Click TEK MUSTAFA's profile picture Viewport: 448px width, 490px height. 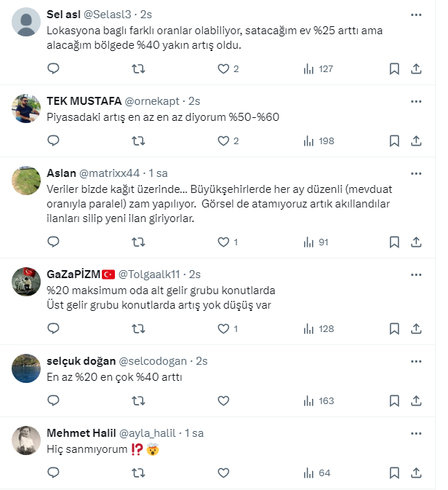click(x=27, y=108)
